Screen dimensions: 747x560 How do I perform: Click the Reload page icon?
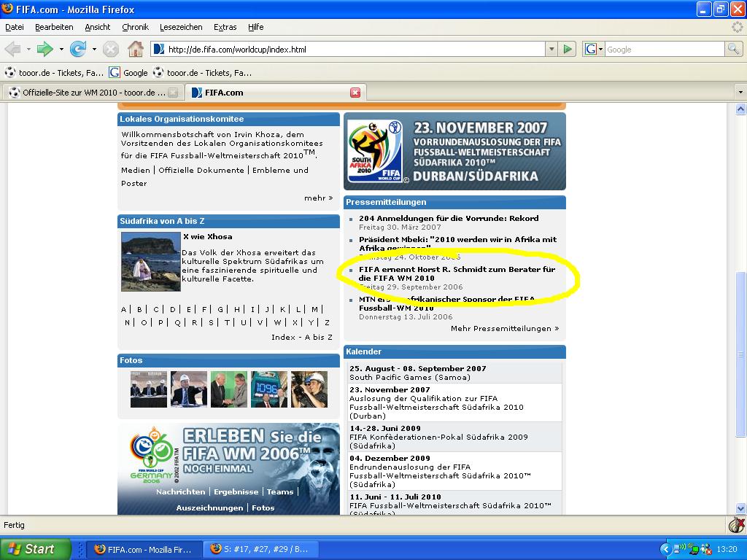point(77,50)
